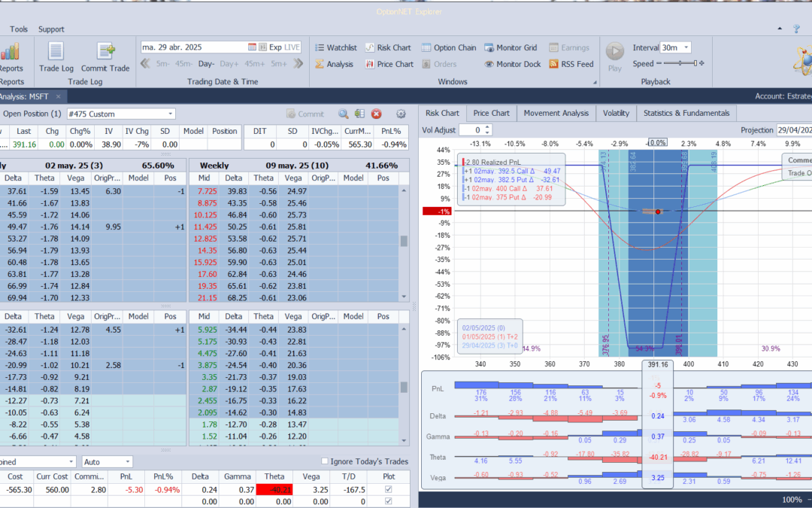The height and width of the screenshot is (508, 812).
Task: Open the Monitor Grid window
Action: (x=511, y=47)
